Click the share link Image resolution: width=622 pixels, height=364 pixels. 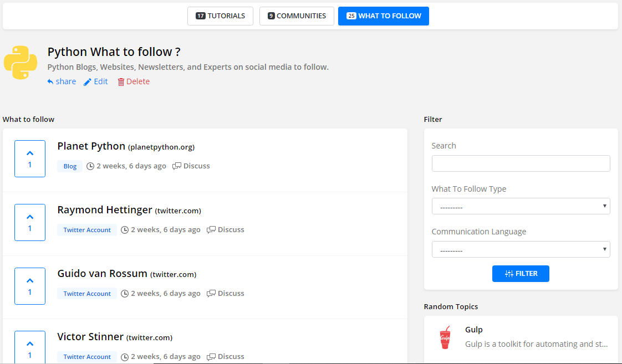62,81
